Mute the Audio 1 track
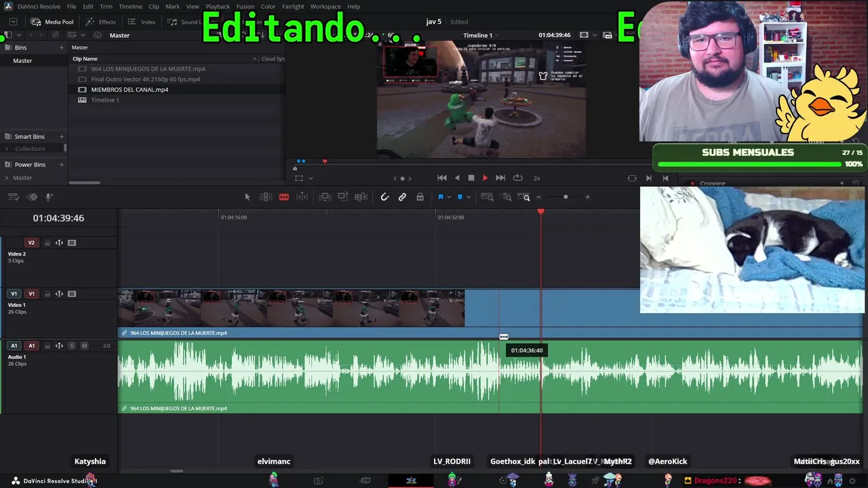The width and height of the screenshot is (868, 488). point(84,346)
